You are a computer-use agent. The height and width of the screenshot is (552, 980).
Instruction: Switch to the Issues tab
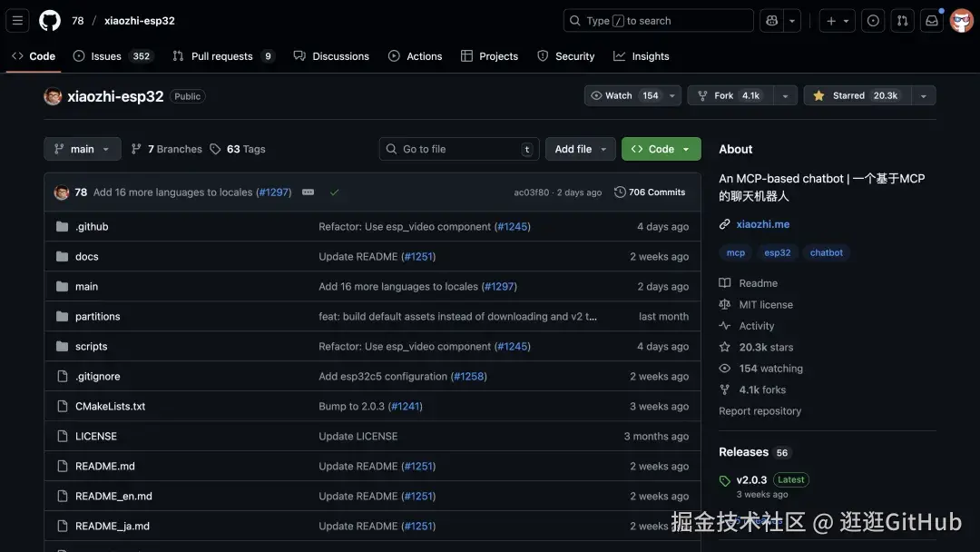click(113, 56)
